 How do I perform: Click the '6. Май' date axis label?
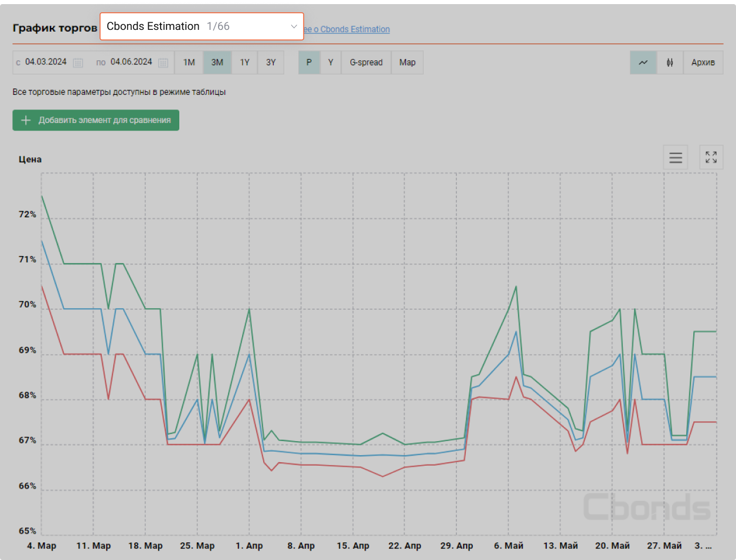pos(509,546)
